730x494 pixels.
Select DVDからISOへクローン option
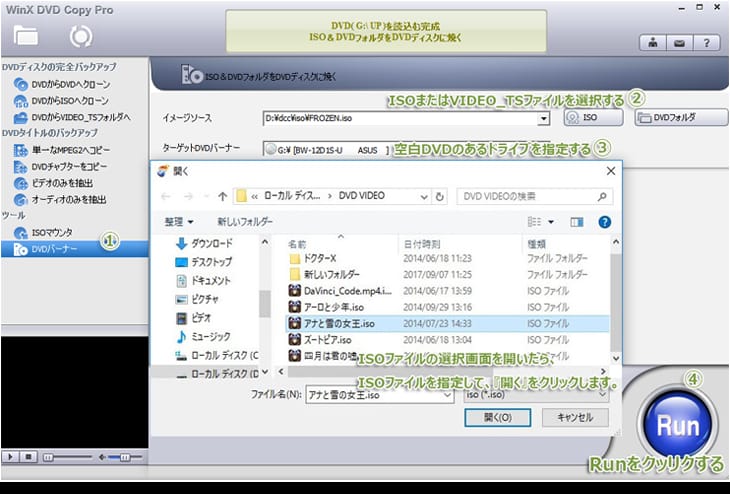(x=61, y=101)
